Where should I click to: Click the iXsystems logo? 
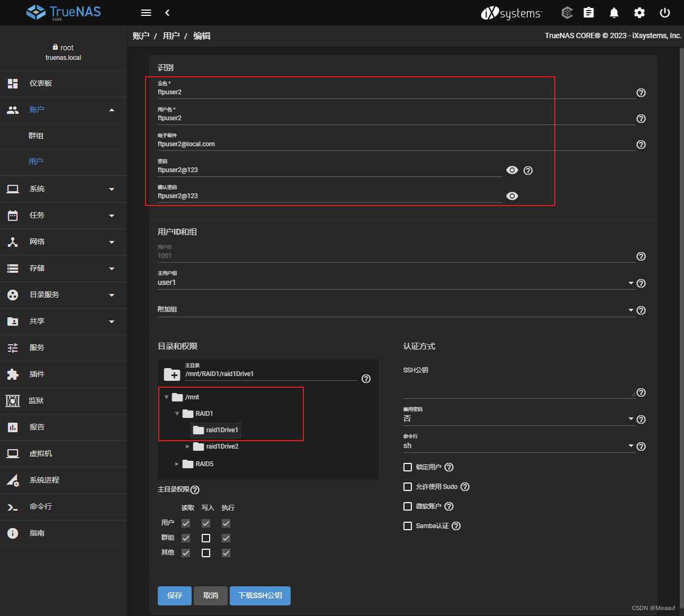pyautogui.click(x=511, y=13)
